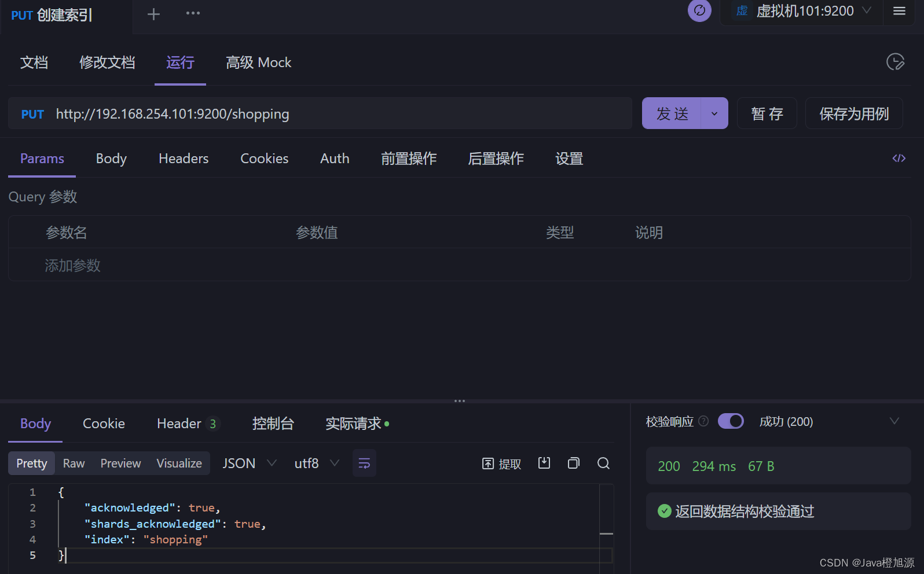Open the 控制台 console tab
Screen dimensions: 924x574
(x=273, y=424)
